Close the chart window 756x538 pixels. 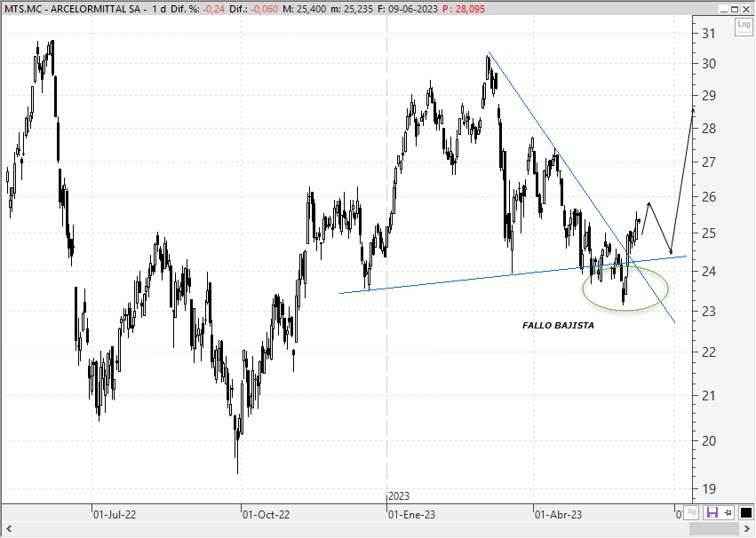click(x=746, y=9)
